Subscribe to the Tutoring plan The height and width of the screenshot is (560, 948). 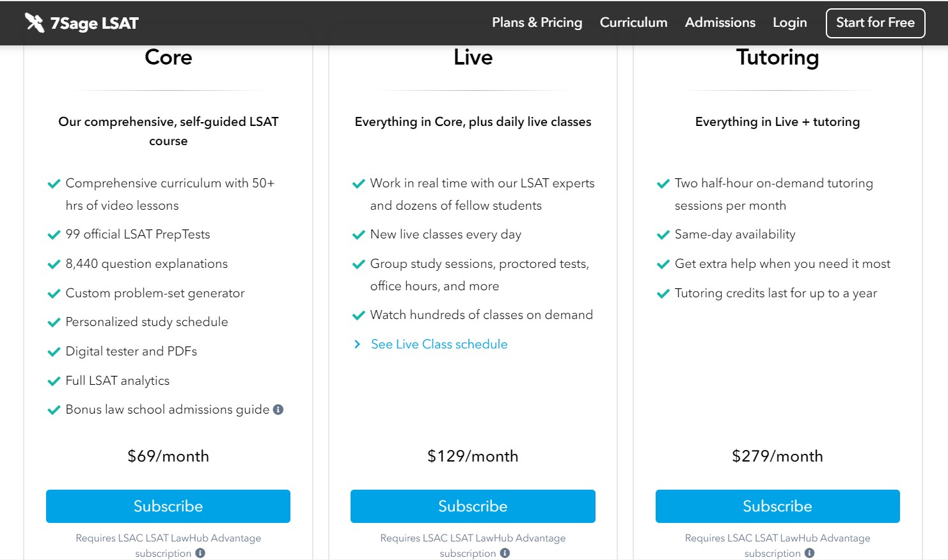pos(777,506)
